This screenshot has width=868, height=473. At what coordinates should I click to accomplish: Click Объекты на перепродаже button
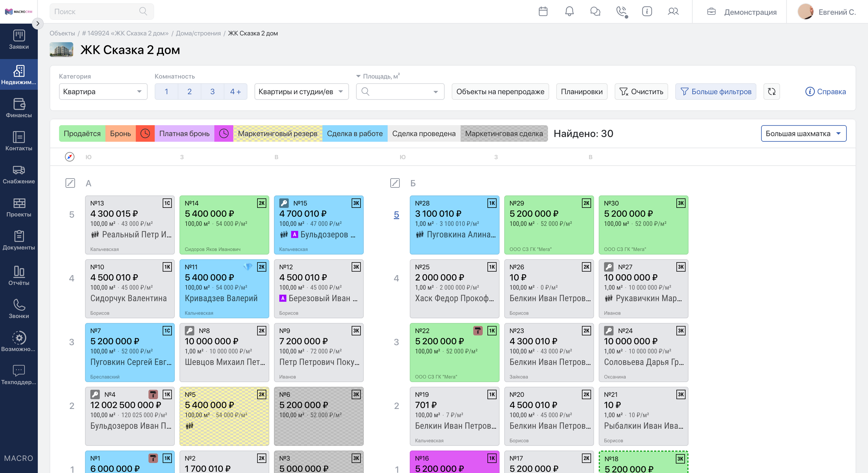point(500,92)
